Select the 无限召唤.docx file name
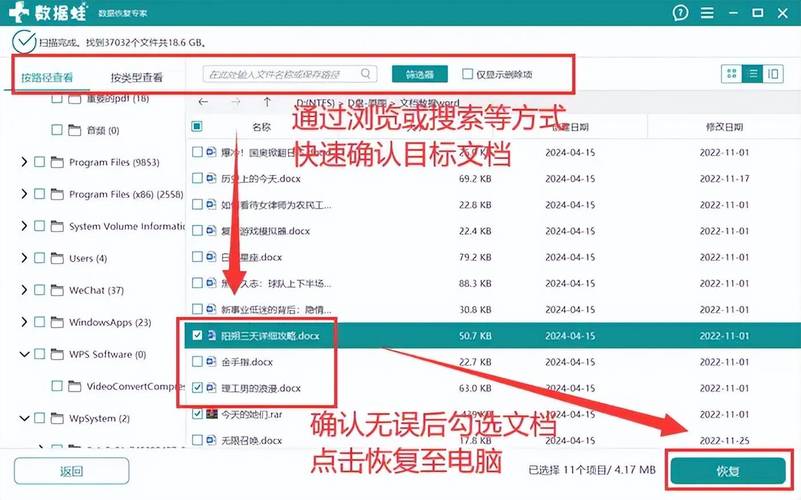 pyautogui.click(x=252, y=440)
